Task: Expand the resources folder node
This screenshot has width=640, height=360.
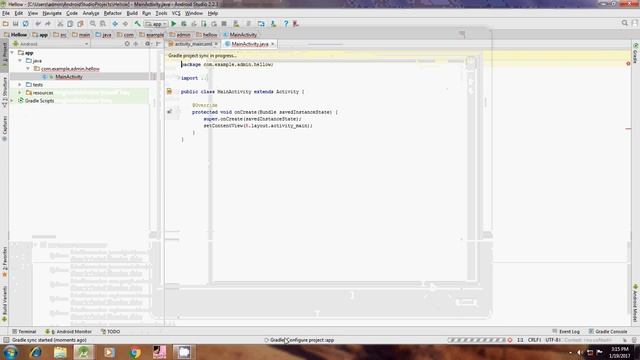Action: (x=20, y=93)
